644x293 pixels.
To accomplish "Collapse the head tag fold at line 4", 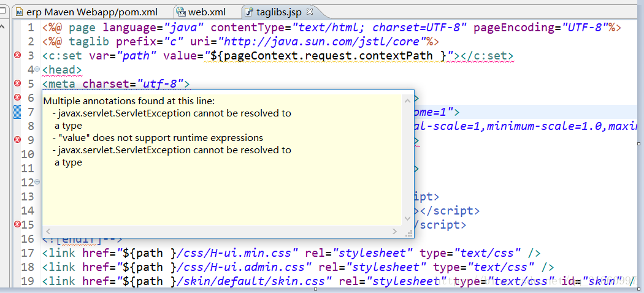I will click(37, 69).
